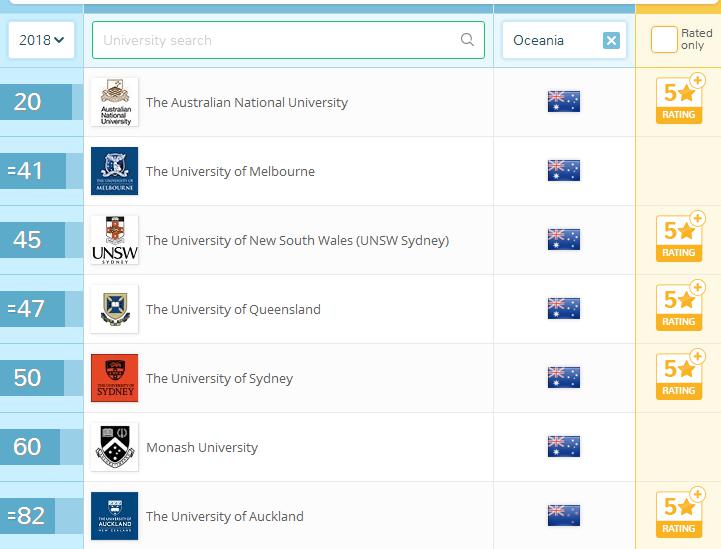Click the Monash University crest logo

click(x=114, y=447)
